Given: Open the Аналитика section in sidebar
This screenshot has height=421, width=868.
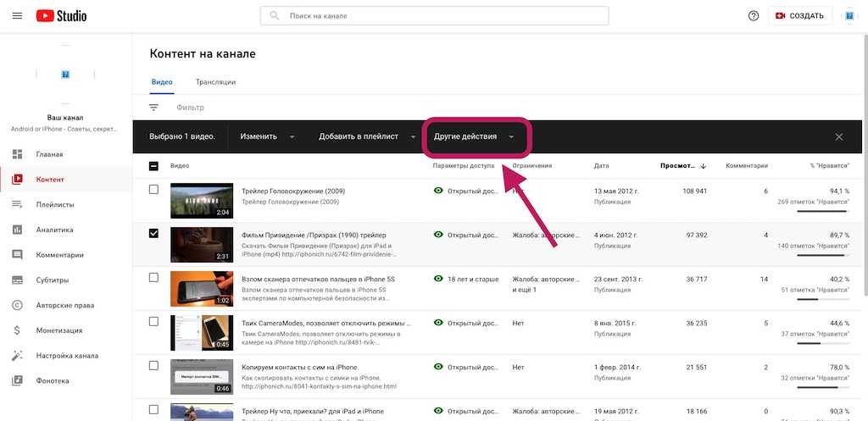Looking at the screenshot, I should point(54,230).
